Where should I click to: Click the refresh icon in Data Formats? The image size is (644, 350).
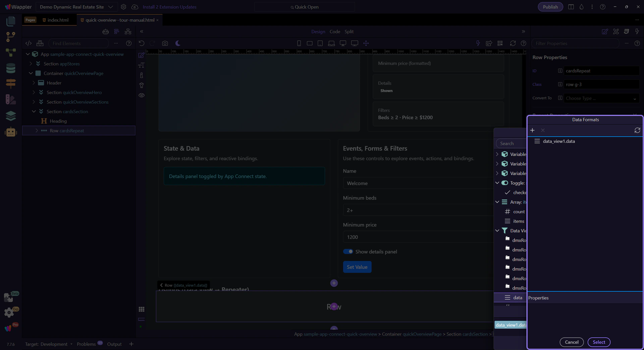(637, 130)
